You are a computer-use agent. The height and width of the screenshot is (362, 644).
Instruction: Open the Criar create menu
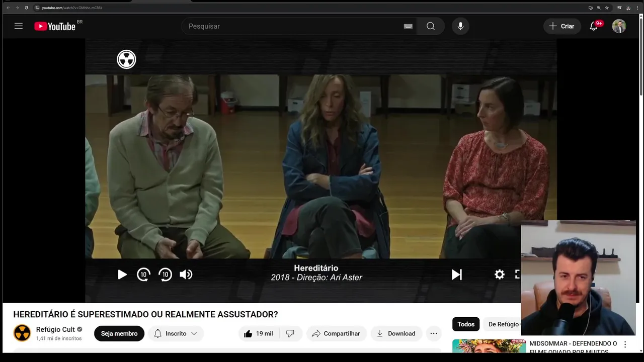(562, 26)
